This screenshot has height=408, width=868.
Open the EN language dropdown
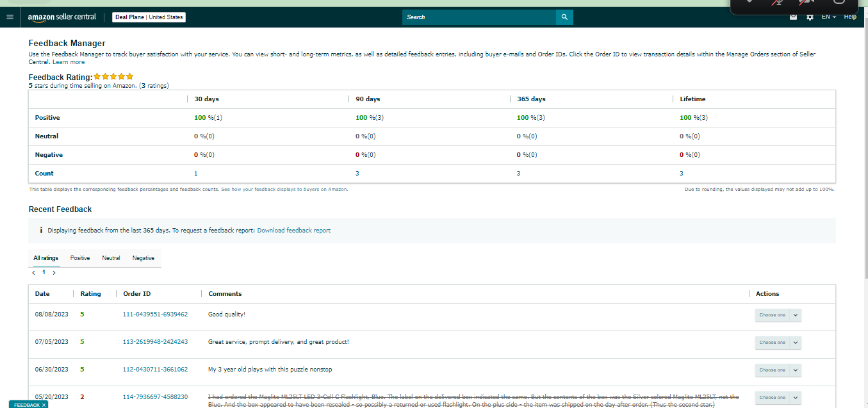[829, 17]
